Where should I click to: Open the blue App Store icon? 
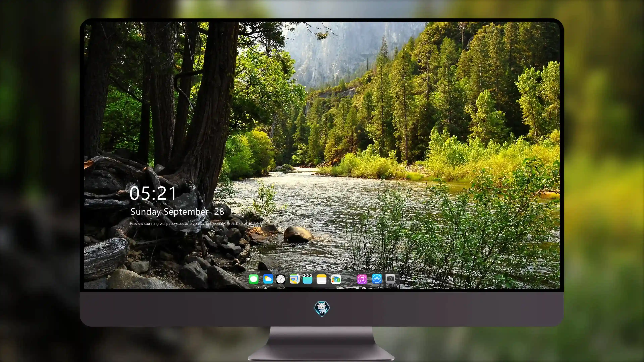click(377, 279)
